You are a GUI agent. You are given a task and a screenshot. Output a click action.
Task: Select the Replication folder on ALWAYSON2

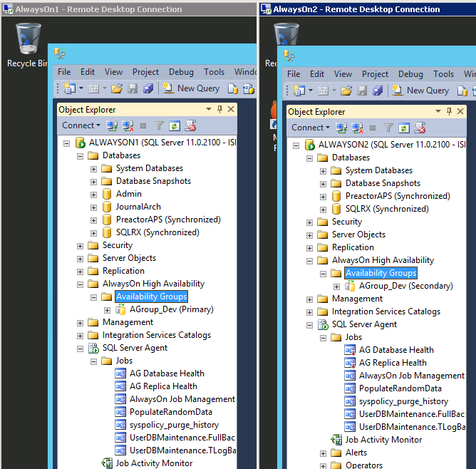[353, 247]
